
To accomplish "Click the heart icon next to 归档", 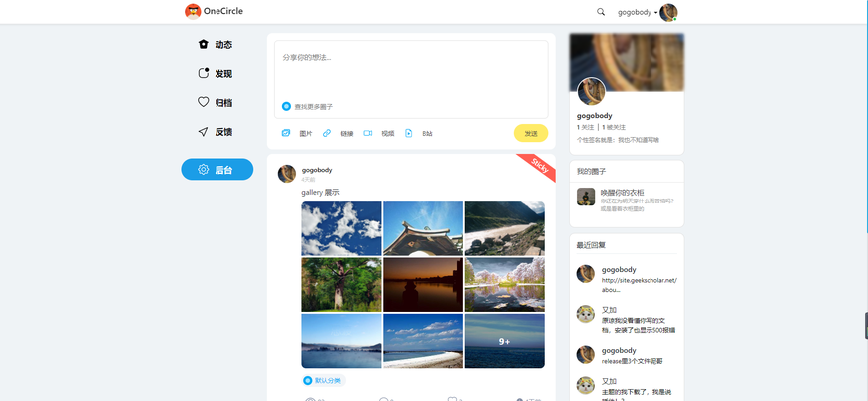I will pyautogui.click(x=204, y=102).
